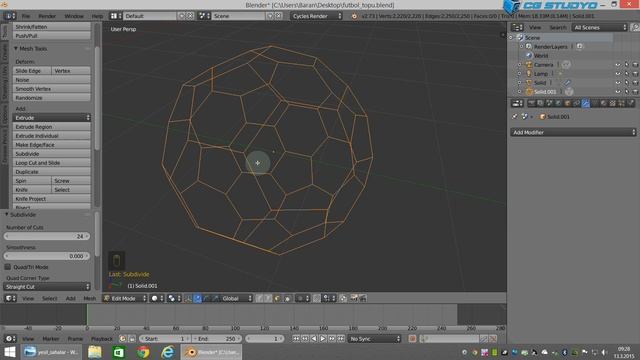
Task: Open the Object properties tab (orange cube icon)
Action: click(x=568, y=104)
